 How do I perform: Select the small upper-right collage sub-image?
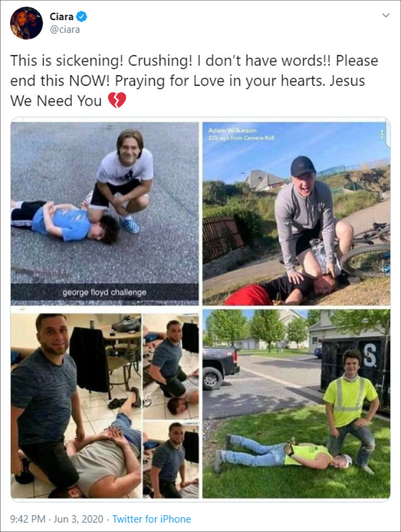[171, 366]
